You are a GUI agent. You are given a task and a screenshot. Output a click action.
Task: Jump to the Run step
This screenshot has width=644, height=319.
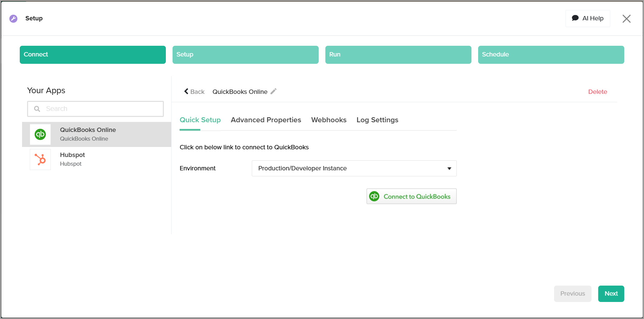[398, 55]
